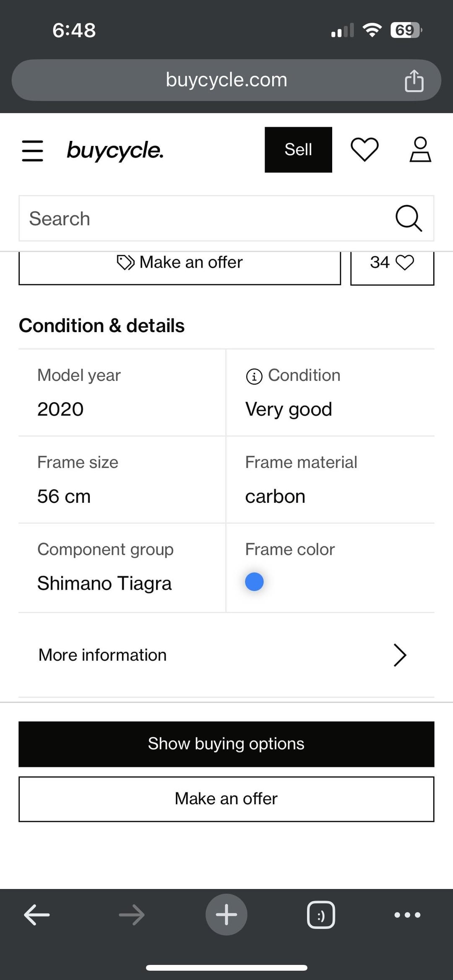453x980 pixels.
Task: Click the chevron beside More information
Action: 400,655
